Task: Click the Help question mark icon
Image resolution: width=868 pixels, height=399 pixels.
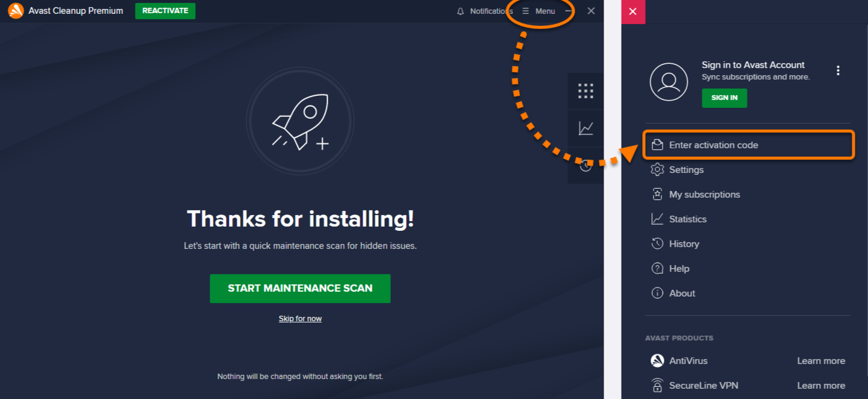Action: (x=657, y=269)
